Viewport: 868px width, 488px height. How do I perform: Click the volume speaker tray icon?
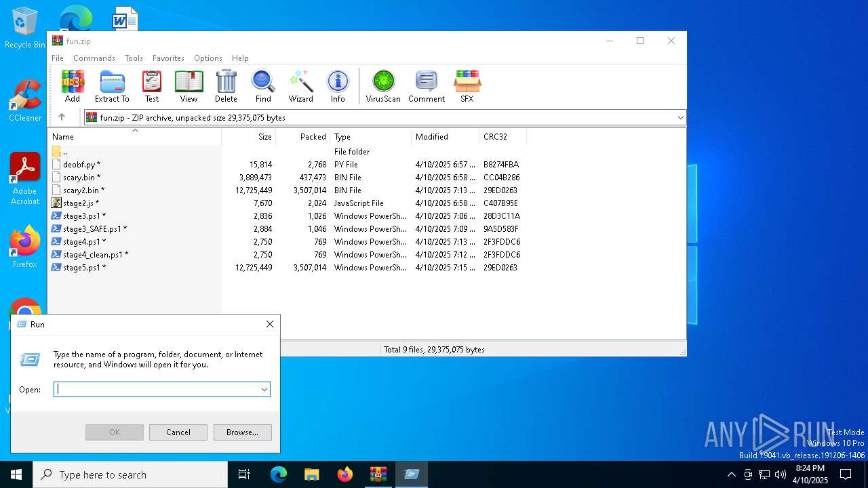tap(781, 474)
